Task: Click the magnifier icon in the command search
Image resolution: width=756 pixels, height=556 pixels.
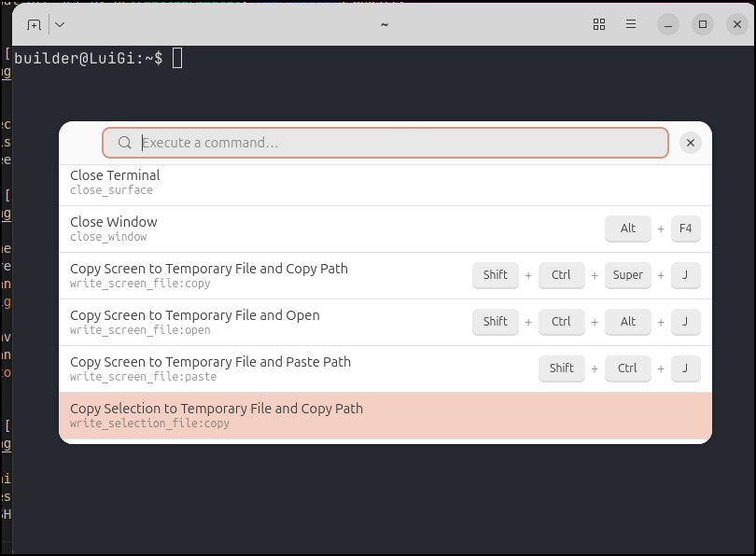Action: pyautogui.click(x=125, y=143)
